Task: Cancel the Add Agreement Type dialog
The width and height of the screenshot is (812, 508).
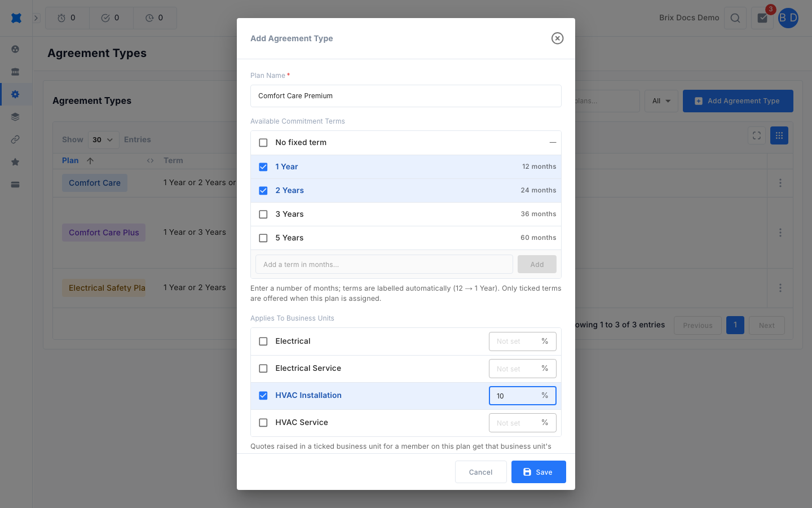Action: [x=481, y=472]
